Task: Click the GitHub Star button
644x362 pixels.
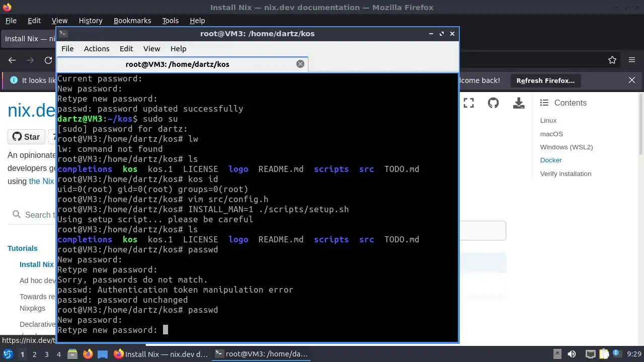Action: [x=26, y=137]
